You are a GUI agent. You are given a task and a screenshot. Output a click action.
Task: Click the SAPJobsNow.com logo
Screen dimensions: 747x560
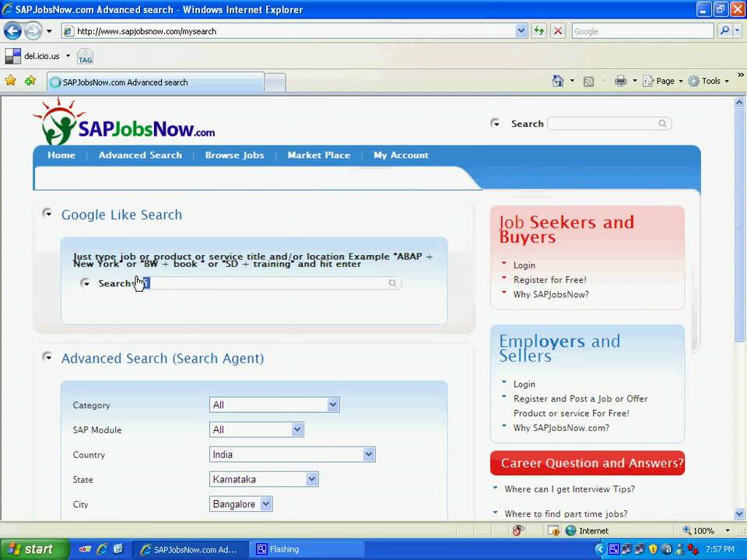[x=124, y=122]
